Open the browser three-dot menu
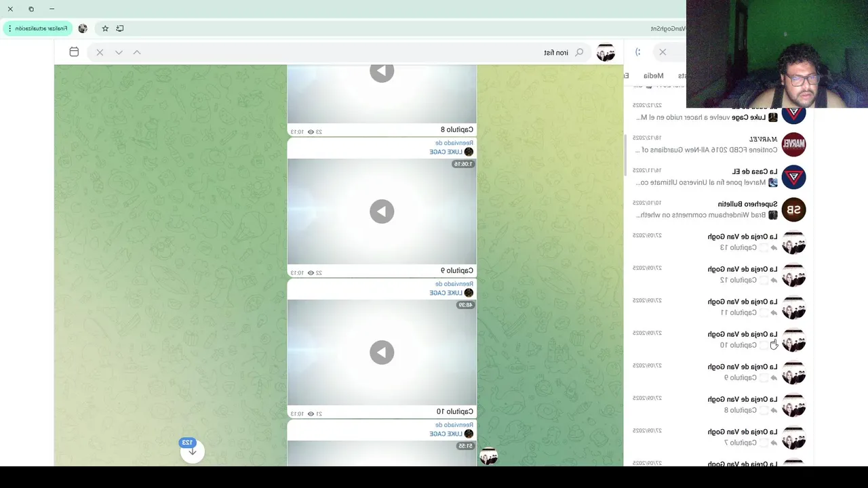Viewport: 868px width, 488px height. coord(9,28)
